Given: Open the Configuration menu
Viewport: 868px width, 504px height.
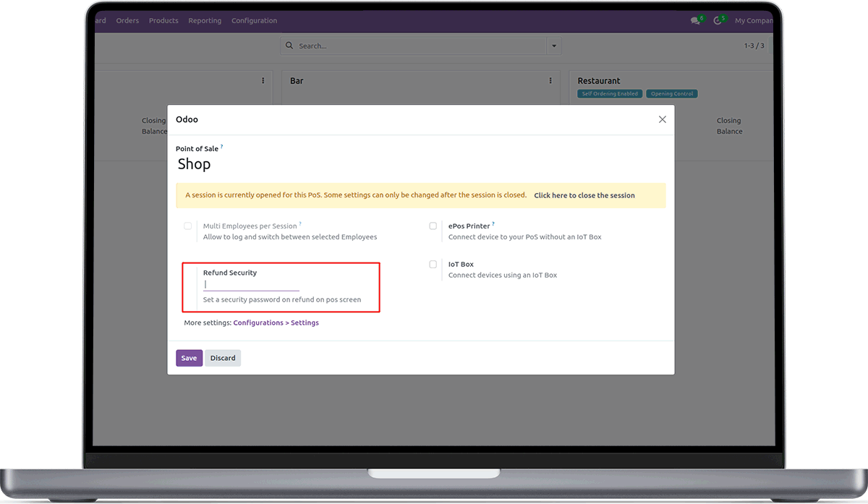Looking at the screenshot, I should pyautogui.click(x=254, y=21).
